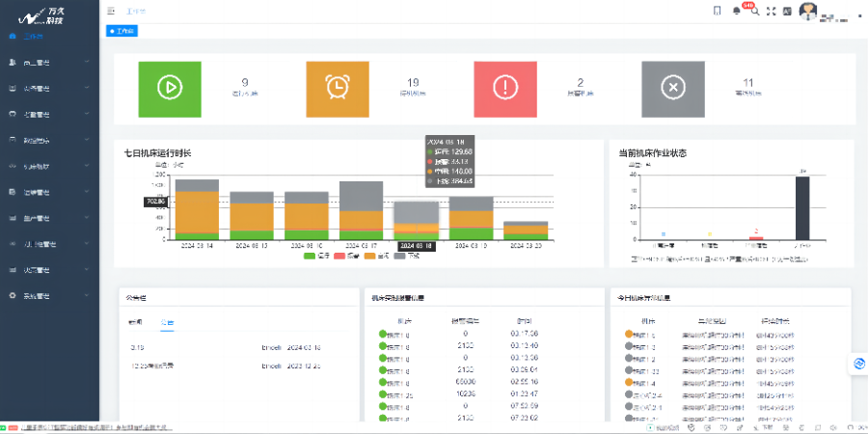Toggle fullscreen with the four-arrow icon
The height and width of the screenshot is (434, 868).
771,11
